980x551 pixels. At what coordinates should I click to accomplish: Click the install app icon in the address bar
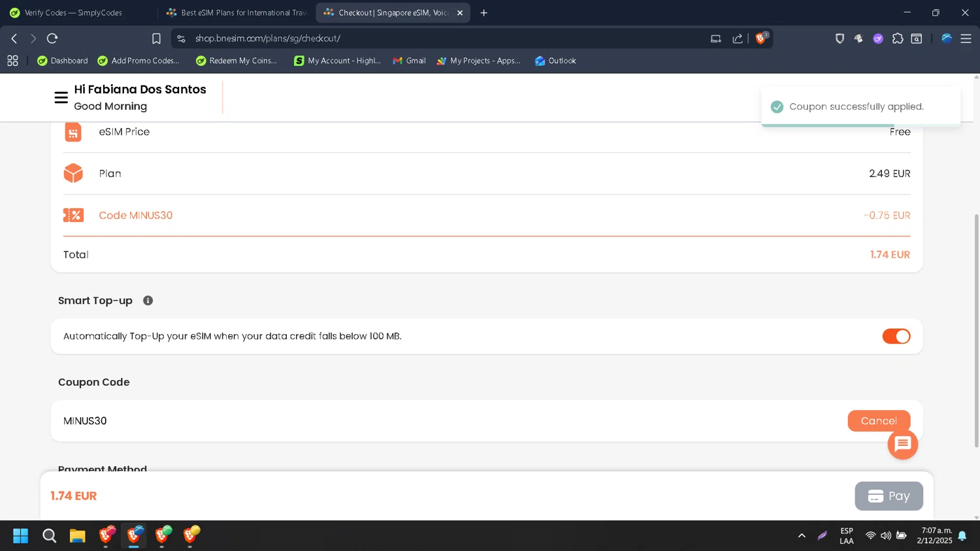coord(716,39)
